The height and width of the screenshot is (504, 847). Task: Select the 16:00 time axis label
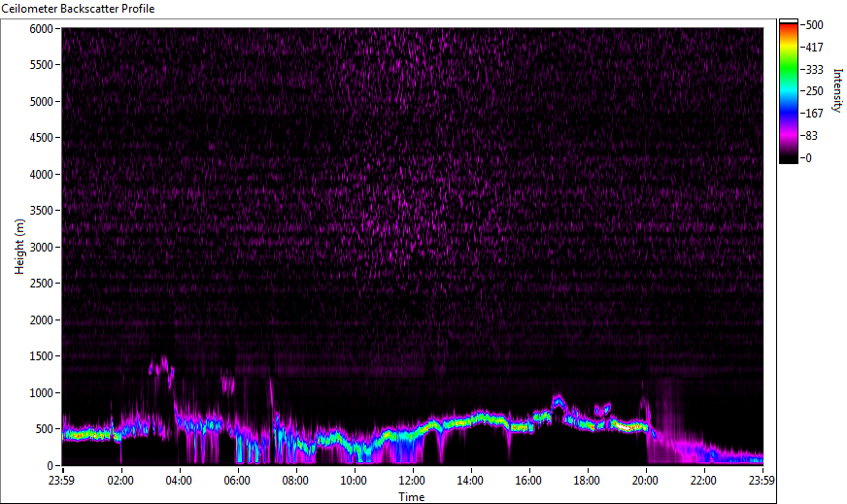528,481
